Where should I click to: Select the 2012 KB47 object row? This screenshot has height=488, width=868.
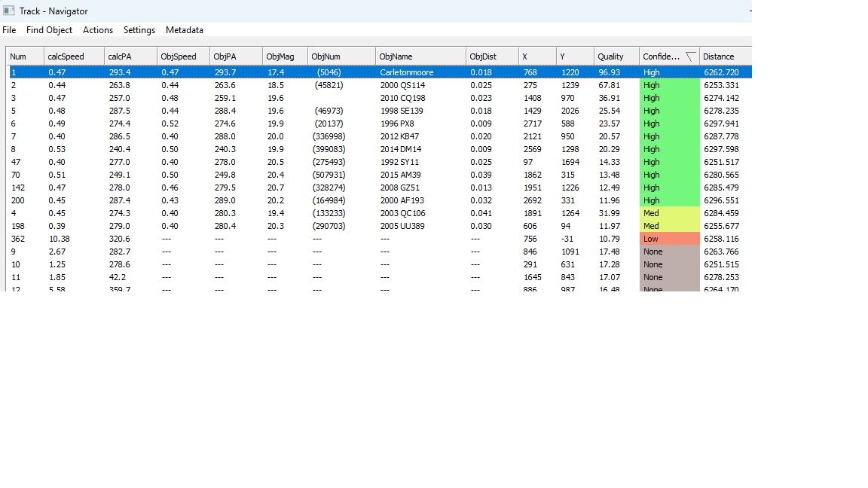(379, 136)
